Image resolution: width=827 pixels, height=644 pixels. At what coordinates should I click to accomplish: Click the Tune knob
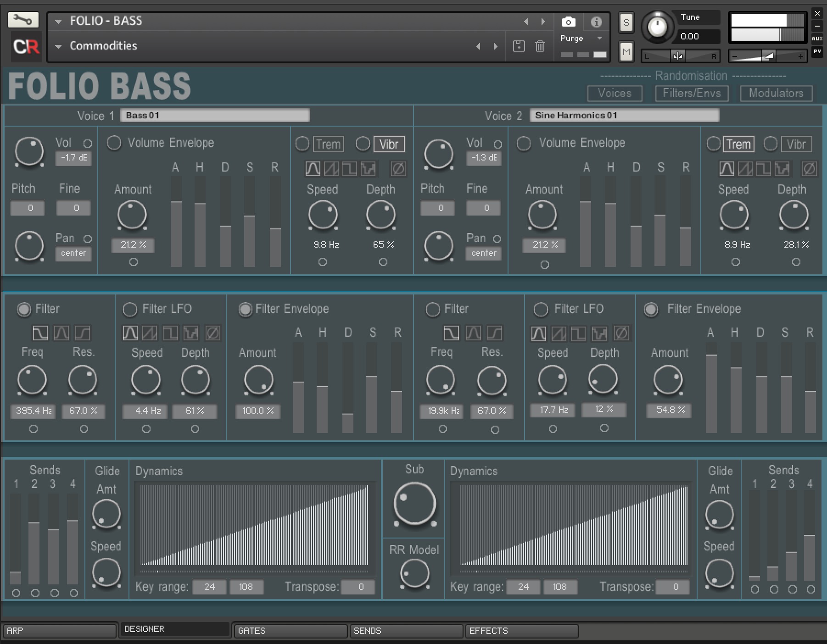(657, 27)
